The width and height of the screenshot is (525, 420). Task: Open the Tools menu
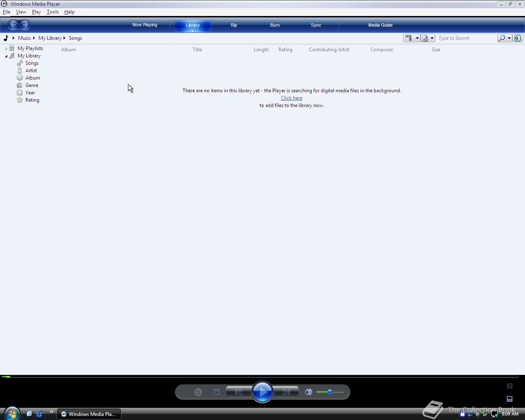click(x=52, y=12)
